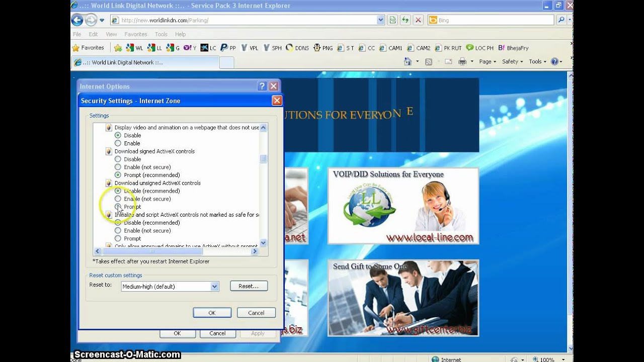This screenshot has width=644, height=362.
Task: Expand the Help button dropdown arrow
Action: point(561,61)
